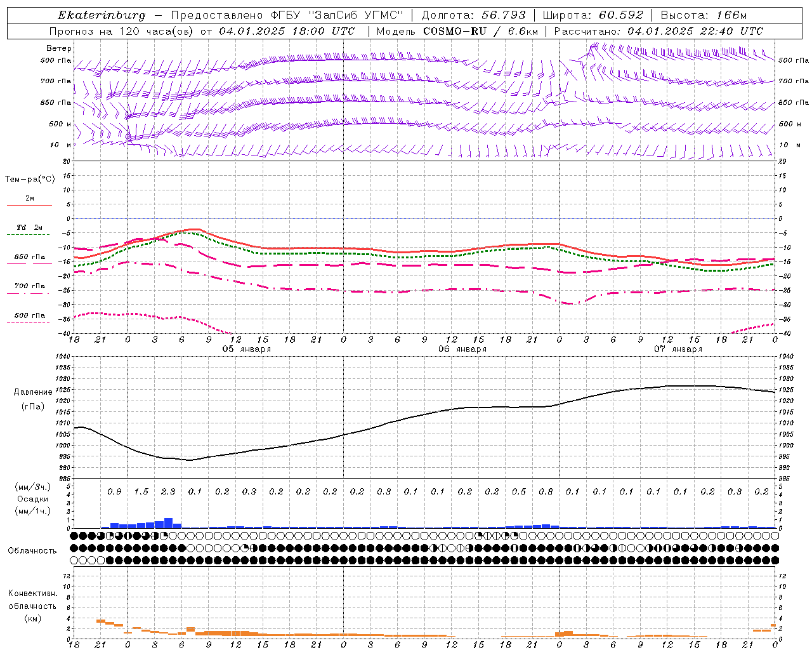Click the 'Ветер' wind panel label
812x650 pixels.
(x=59, y=48)
